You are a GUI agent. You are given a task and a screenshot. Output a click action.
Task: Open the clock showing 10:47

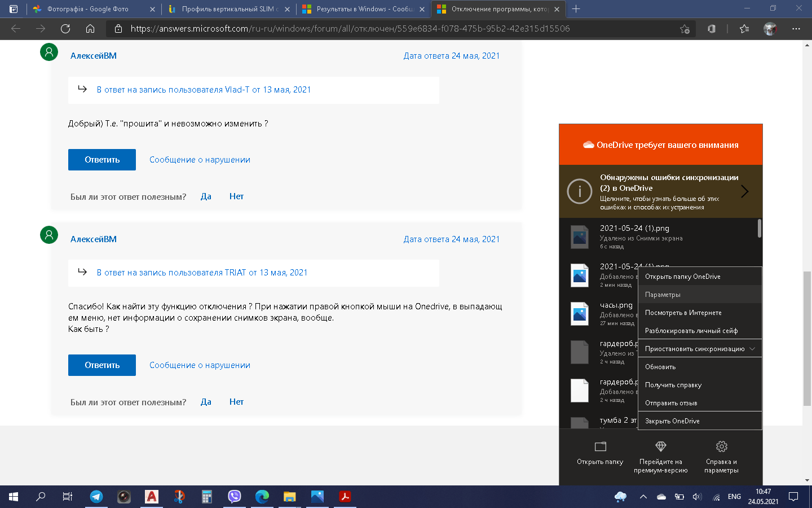[764, 497]
